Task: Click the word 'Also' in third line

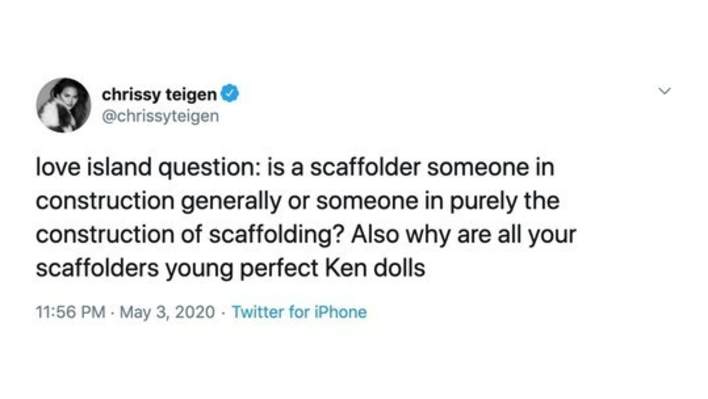Action: pos(375,235)
